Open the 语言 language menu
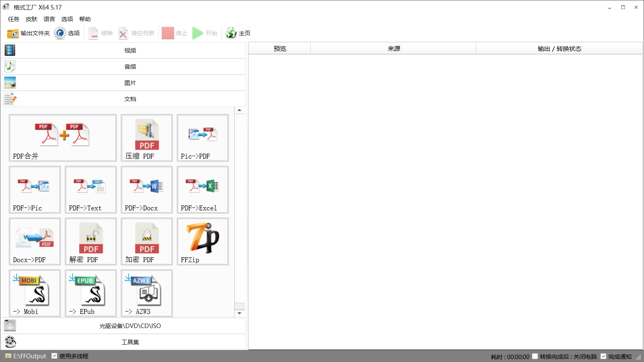The height and width of the screenshot is (362, 644). (x=49, y=19)
